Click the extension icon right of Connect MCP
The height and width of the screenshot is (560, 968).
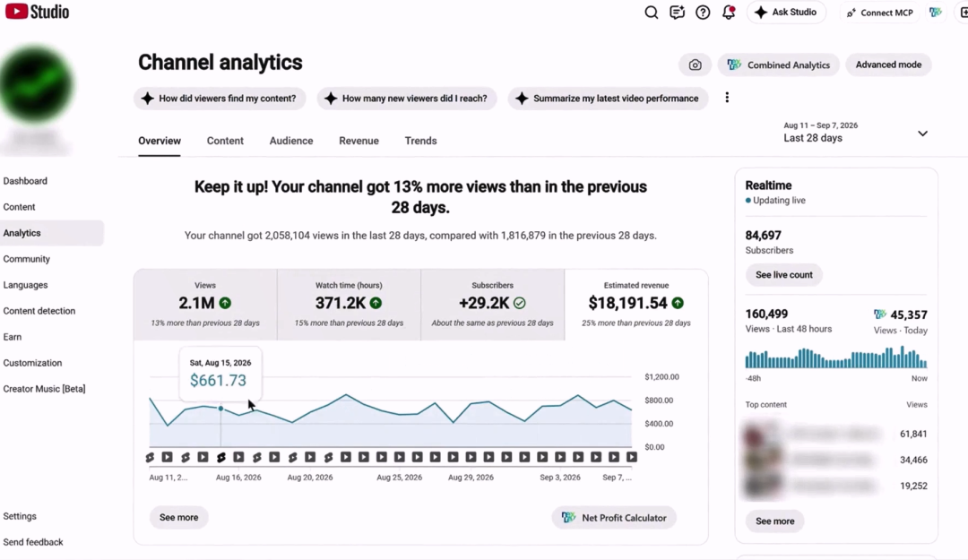(935, 13)
